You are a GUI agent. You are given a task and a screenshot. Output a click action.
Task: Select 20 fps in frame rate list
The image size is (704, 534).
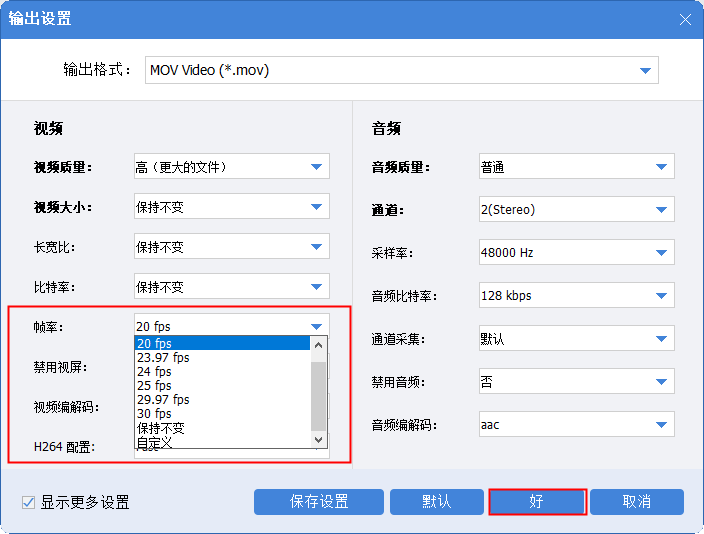(222, 343)
